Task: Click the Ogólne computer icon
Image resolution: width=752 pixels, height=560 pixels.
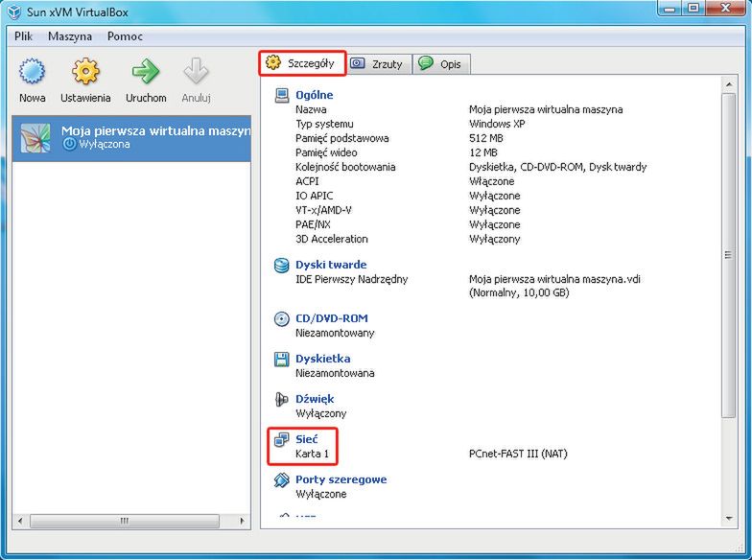Action: tap(282, 96)
